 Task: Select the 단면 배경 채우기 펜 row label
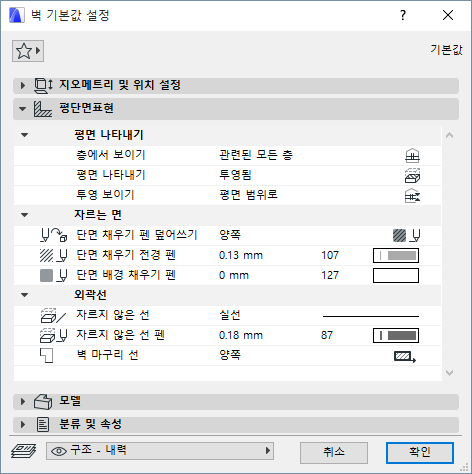pos(126,275)
